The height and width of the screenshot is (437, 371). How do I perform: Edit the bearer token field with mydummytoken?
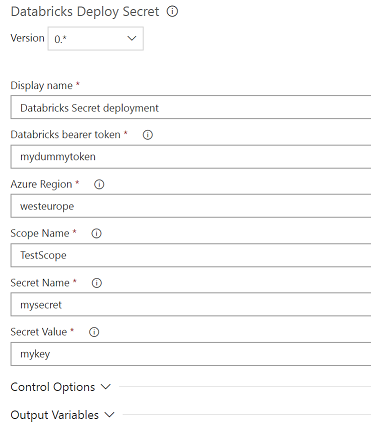[x=191, y=157]
